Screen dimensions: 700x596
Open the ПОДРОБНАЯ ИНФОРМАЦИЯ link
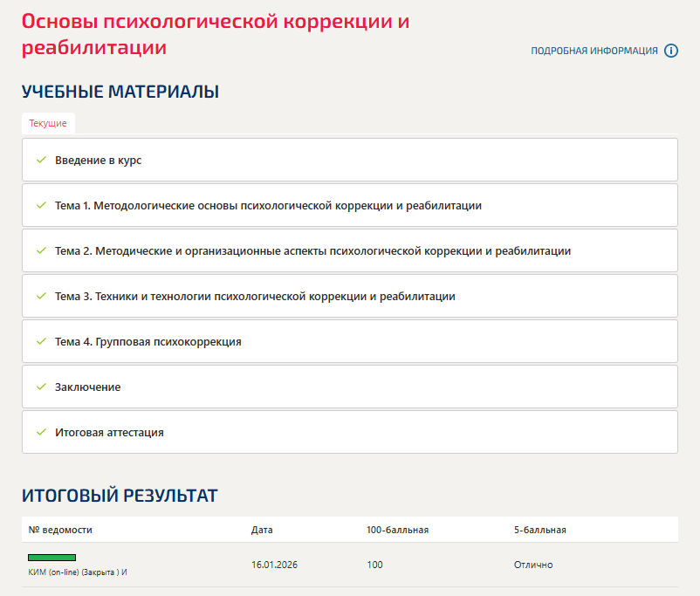(594, 51)
